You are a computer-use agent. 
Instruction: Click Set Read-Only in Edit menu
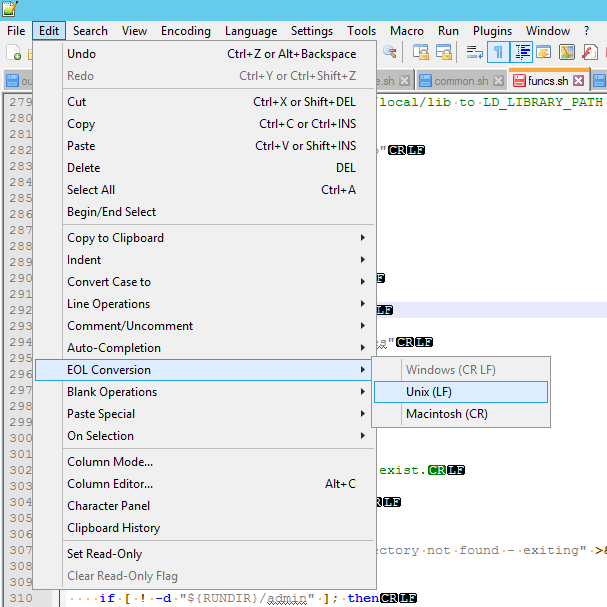(x=104, y=554)
